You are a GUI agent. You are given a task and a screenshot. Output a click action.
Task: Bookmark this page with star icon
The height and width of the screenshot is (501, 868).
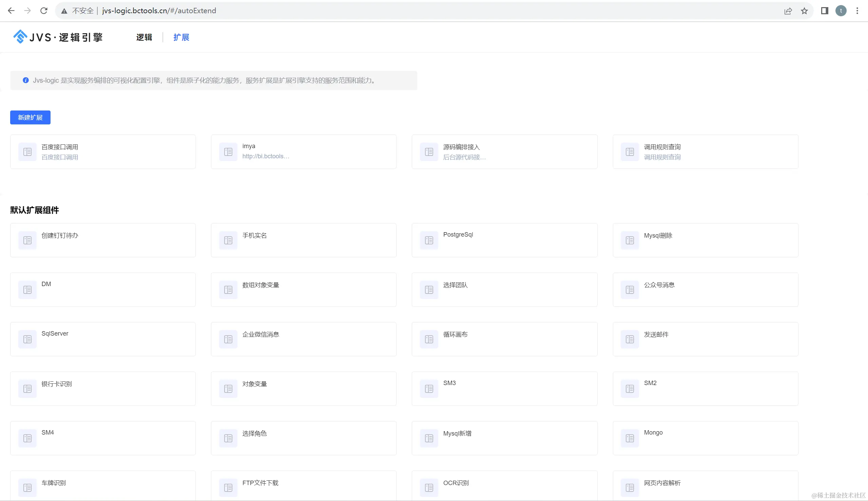coord(804,11)
